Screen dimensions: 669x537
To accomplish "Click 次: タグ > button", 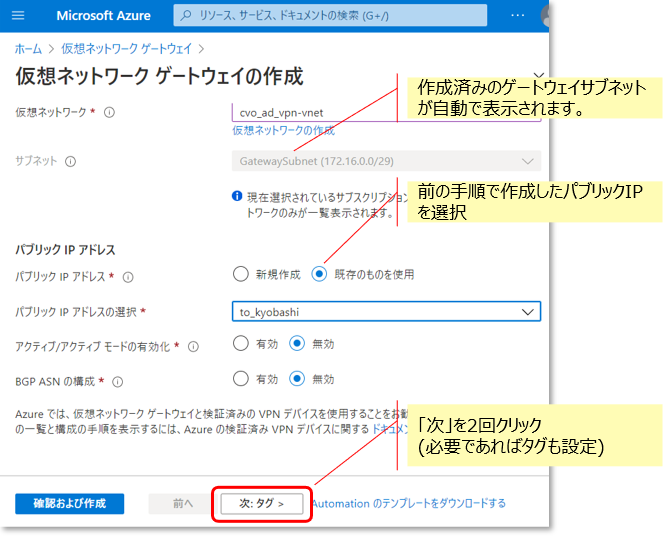I will [262, 504].
